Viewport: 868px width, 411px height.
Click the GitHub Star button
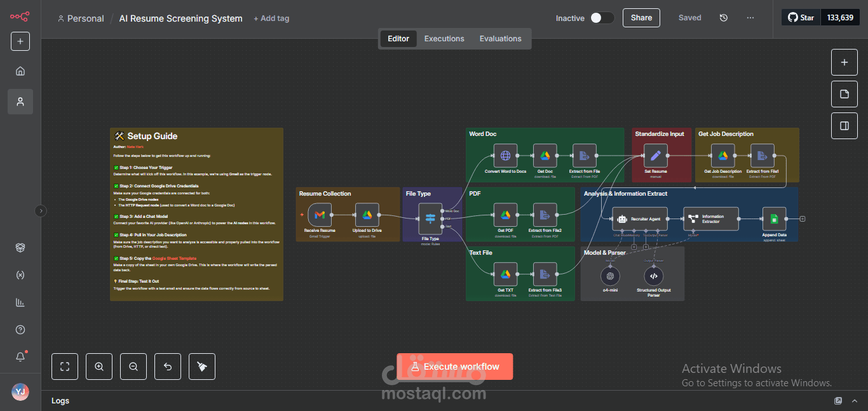click(801, 18)
